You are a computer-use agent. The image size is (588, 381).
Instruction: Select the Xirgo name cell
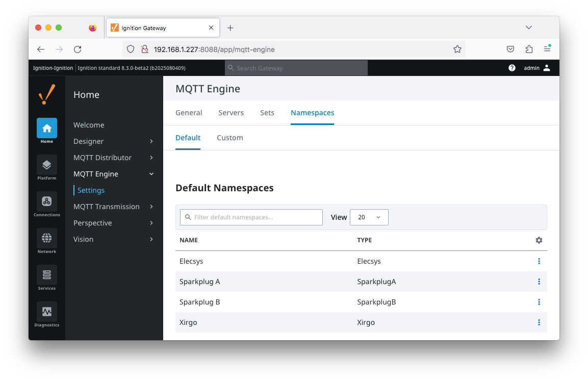click(x=188, y=322)
